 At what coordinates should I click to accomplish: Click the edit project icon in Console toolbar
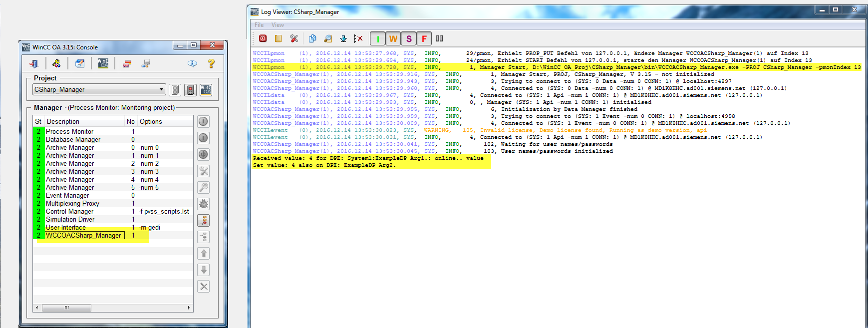point(80,63)
